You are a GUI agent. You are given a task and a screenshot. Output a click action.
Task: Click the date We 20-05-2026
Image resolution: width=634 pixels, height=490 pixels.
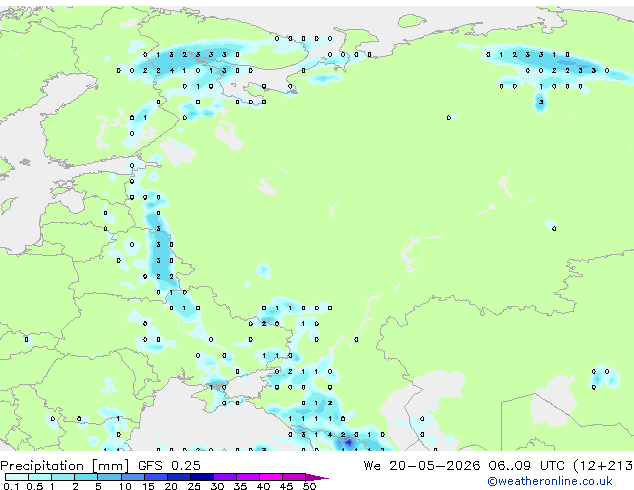(422, 466)
